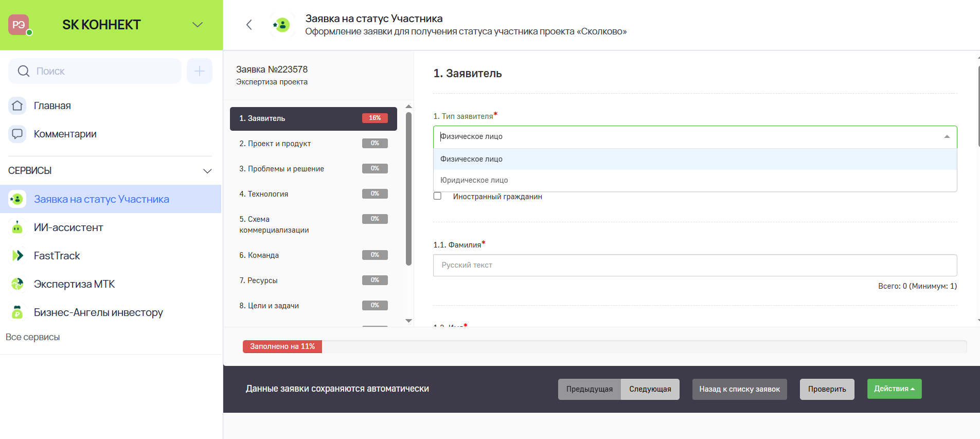
Task: Click the Проверить button
Action: [x=827, y=389]
